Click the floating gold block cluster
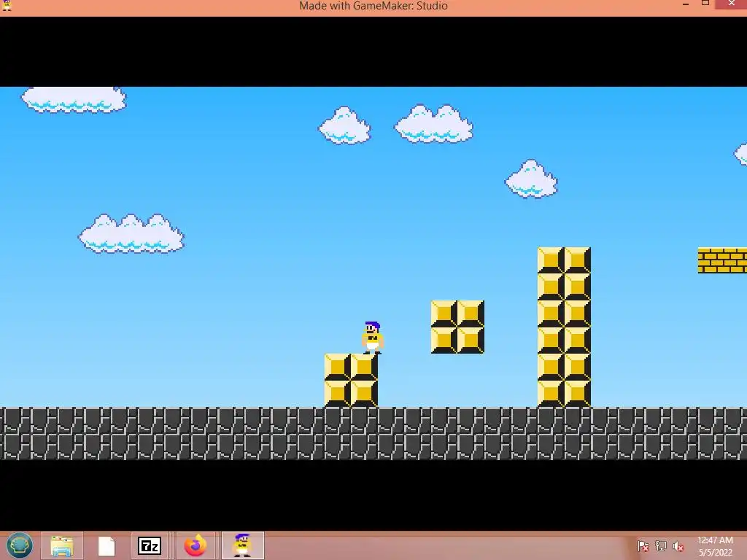Screen dimensions: 747x560 (x=457, y=327)
